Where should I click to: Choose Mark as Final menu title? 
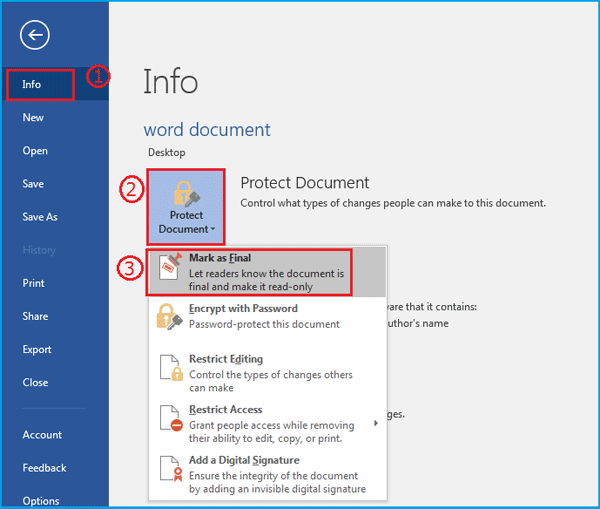[220, 258]
